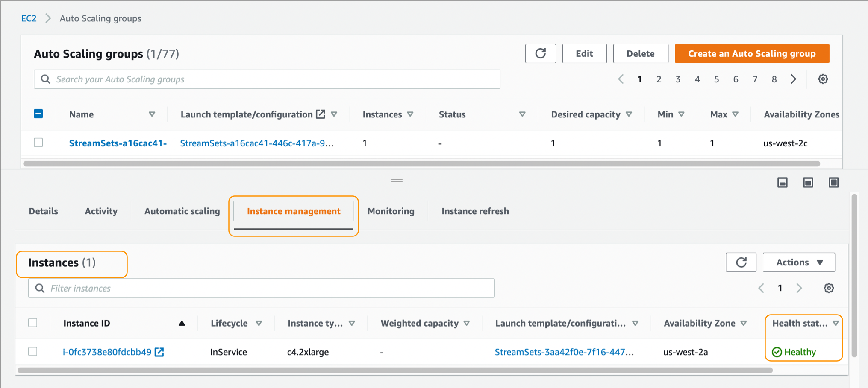
Task: Switch to the Monitoring tab
Action: pos(390,211)
